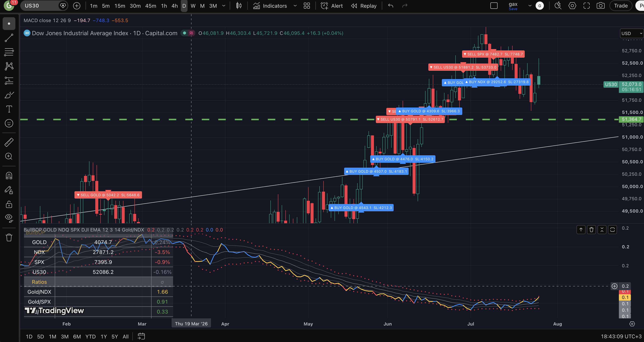Delete the BullBOP indicator pane
644x342 pixels.
[x=591, y=230]
